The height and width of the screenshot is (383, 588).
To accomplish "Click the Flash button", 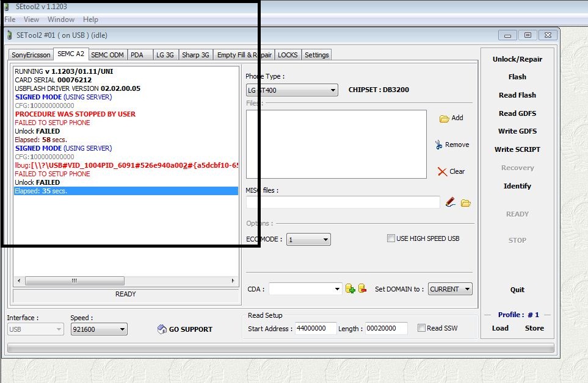I will point(517,77).
